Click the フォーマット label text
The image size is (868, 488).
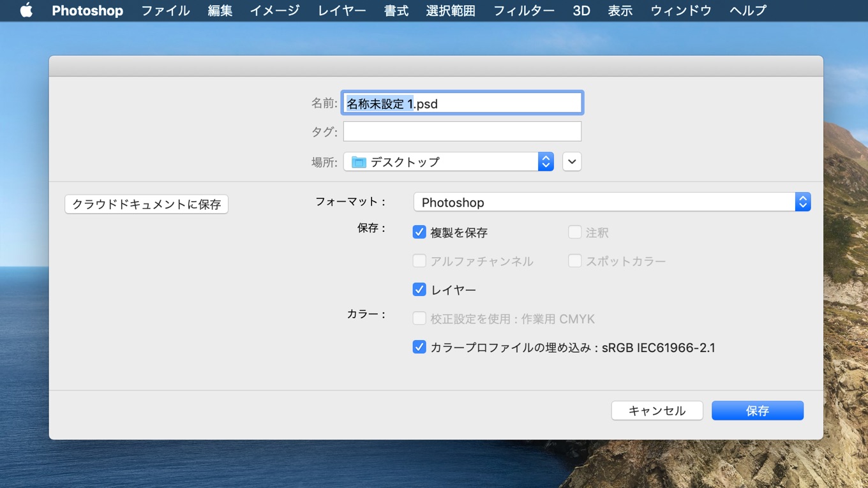coord(351,202)
